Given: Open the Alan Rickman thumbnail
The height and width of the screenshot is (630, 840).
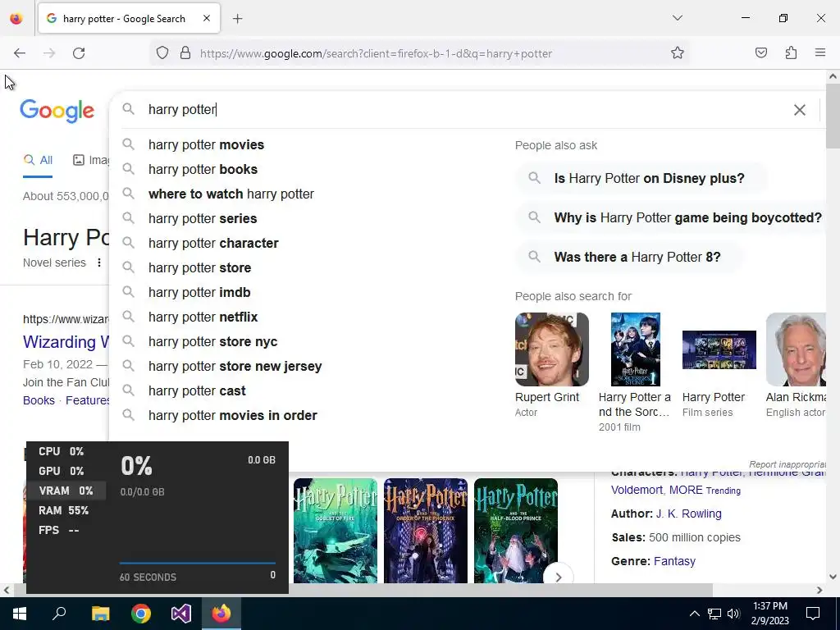Looking at the screenshot, I should click(x=796, y=349).
